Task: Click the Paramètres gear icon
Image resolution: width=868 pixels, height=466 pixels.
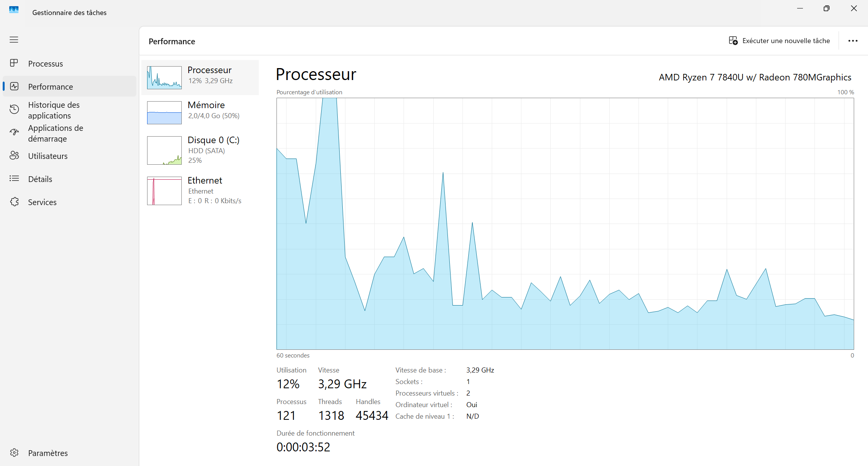Action: [x=14, y=453]
